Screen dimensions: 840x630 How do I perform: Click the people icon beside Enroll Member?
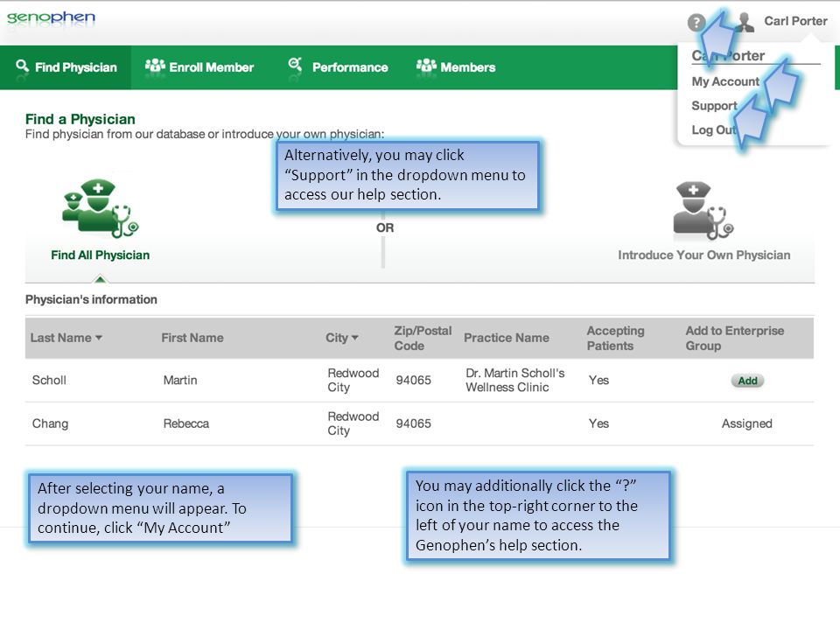[156, 66]
